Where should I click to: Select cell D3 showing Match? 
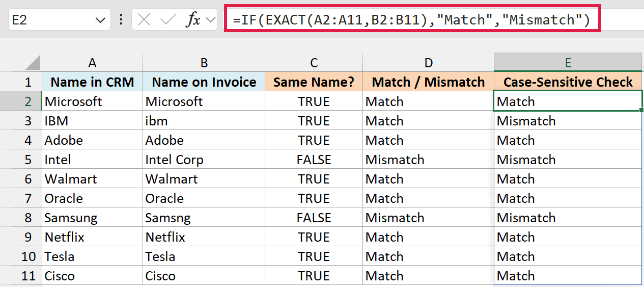tap(429, 121)
